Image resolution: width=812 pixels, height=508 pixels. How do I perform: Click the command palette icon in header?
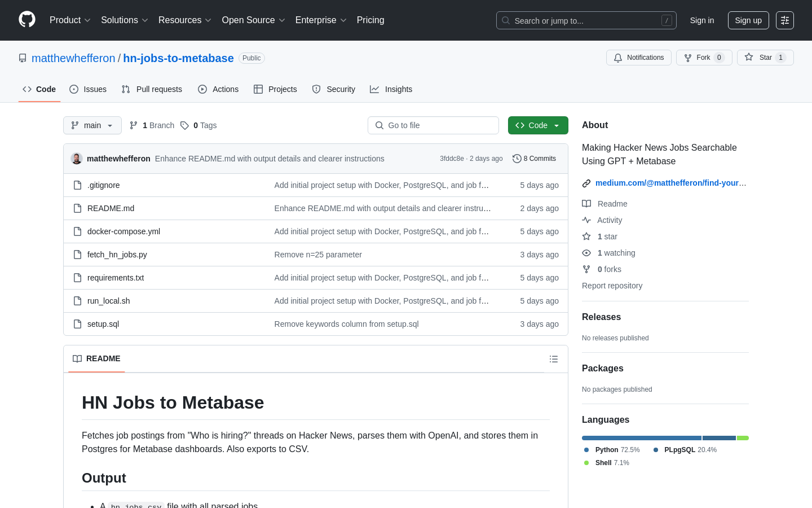[784, 20]
